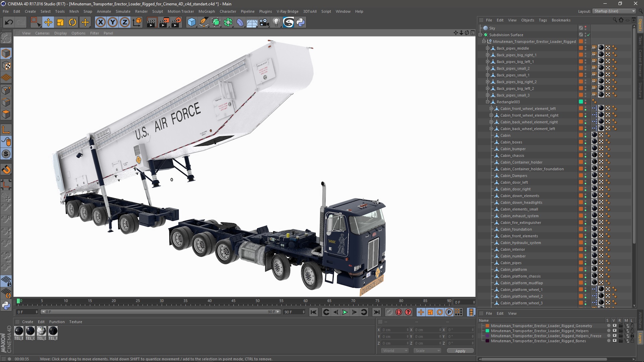The image size is (644, 362).
Task: Click Back_pipes_middle layer color square
Action: [581, 48]
